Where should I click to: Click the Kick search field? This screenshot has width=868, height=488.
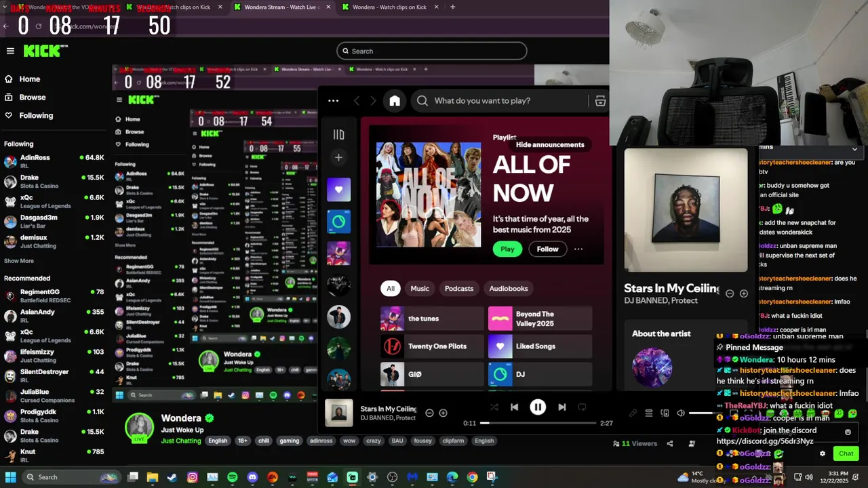431,51
